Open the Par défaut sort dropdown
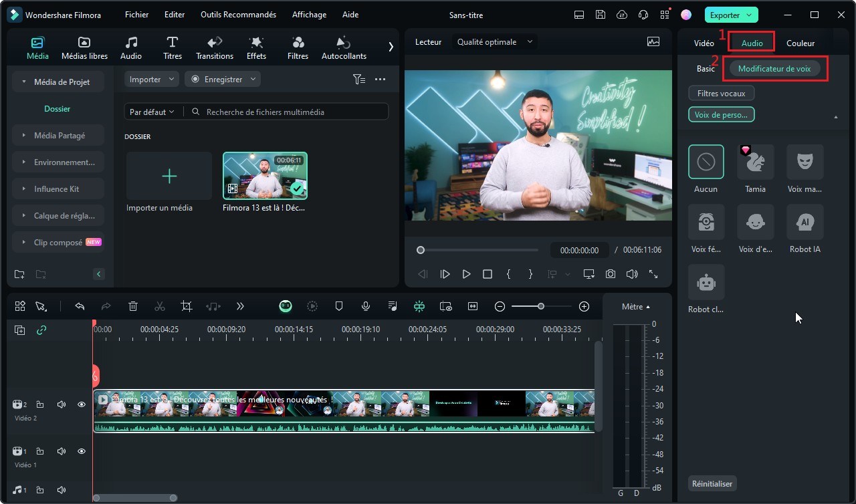 152,112
